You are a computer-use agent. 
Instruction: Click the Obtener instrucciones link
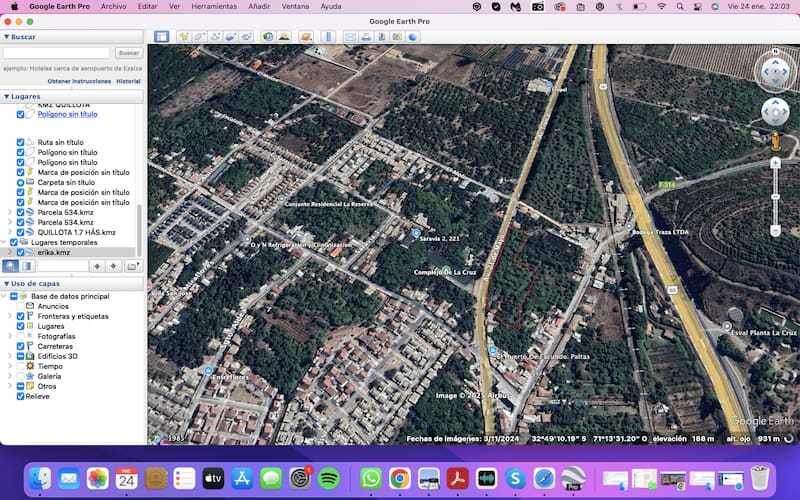[x=79, y=81]
